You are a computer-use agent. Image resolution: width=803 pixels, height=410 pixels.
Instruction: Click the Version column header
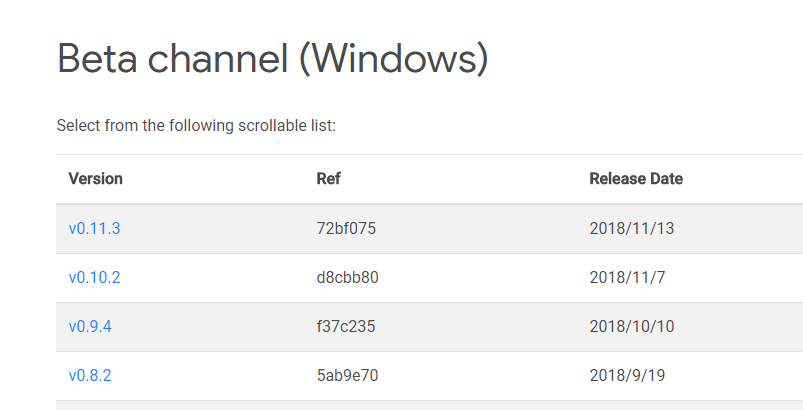point(95,179)
